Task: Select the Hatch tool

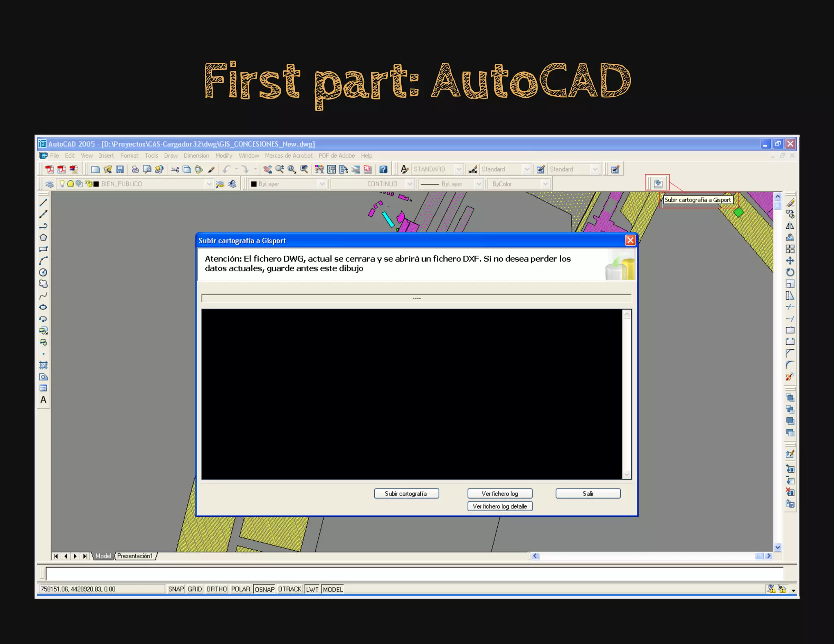Action: click(43, 365)
